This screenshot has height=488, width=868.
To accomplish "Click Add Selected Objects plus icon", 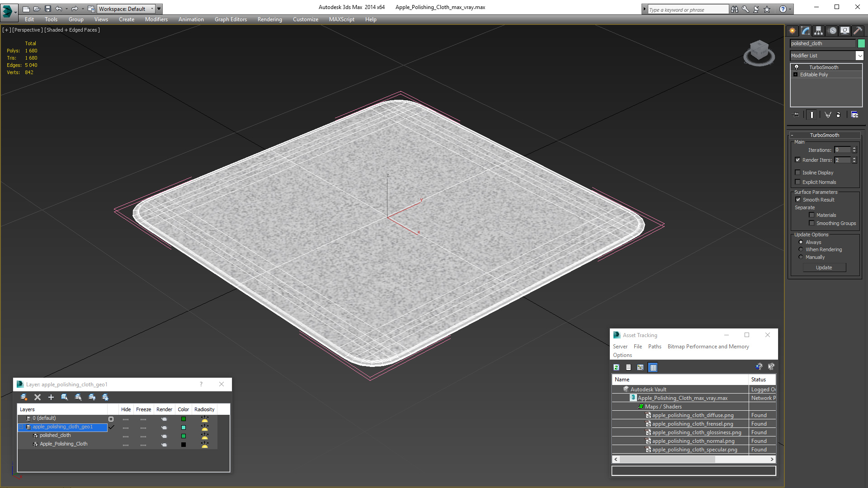I will tap(51, 397).
